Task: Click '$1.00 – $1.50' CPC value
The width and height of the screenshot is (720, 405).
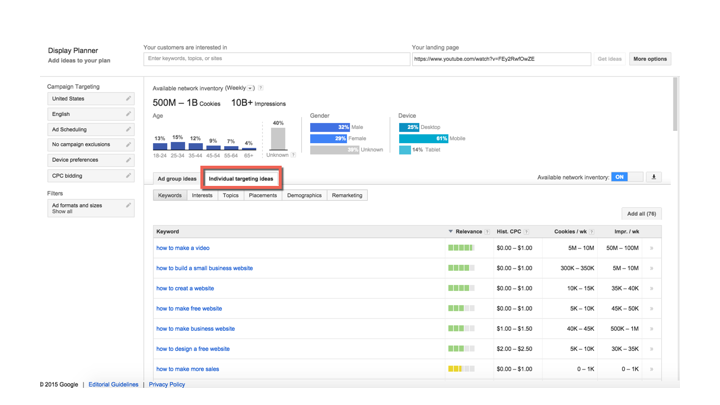Action: click(514, 329)
